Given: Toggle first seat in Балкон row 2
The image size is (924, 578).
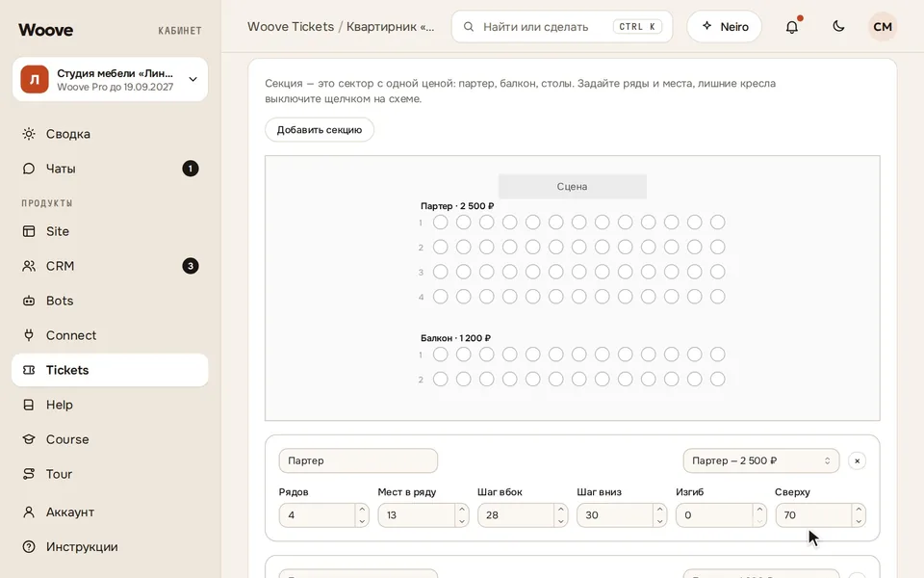Looking at the screenshot, I should (440, 380).
